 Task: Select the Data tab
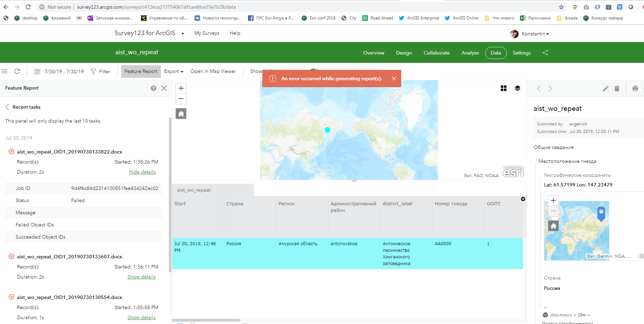pos(496,53)
